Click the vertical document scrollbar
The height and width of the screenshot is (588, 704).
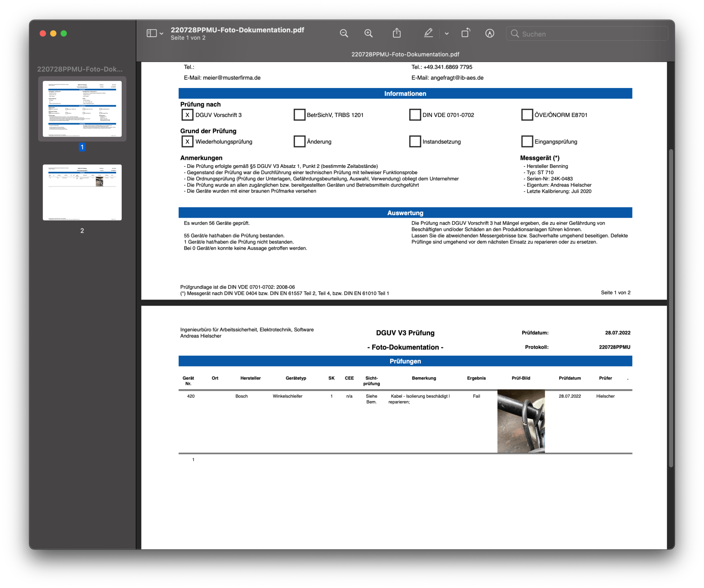tap(671, 308)
